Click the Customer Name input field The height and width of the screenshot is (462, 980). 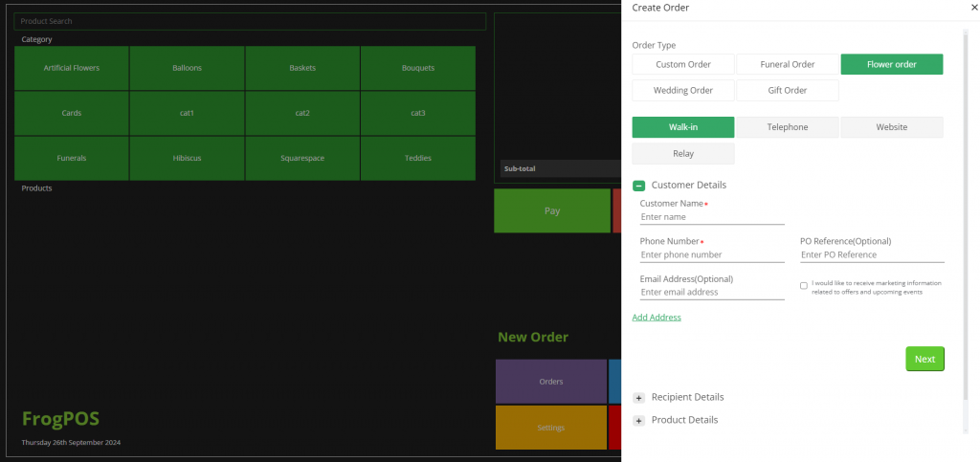coord(712,217)
